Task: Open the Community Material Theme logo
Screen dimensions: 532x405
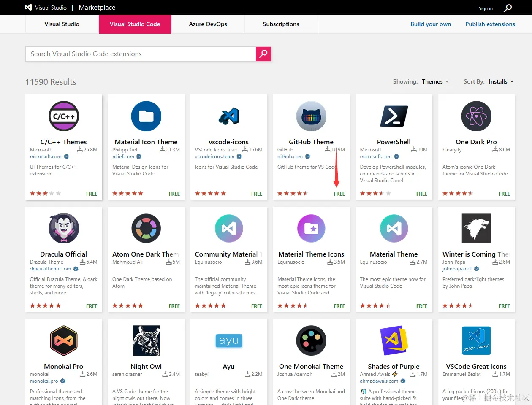Action: (x=229, y=228)
